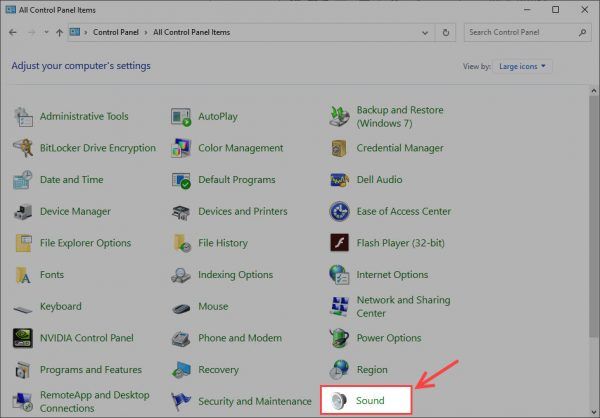The height and width of the screenshot is (418, 600).
Task: Click the Mouse icon
Action: coord(181,306)
